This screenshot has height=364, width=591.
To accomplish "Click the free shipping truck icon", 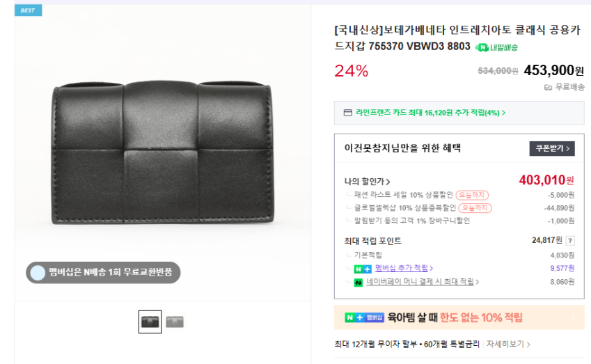I will (x=548, y=87).
